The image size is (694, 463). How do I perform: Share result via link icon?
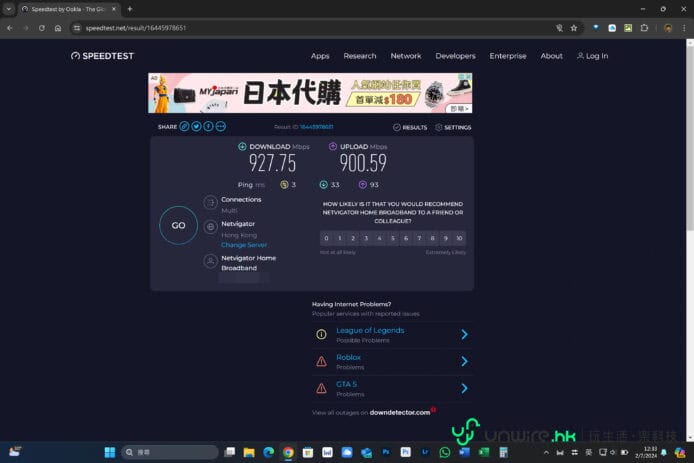click(x=185, y=127)
